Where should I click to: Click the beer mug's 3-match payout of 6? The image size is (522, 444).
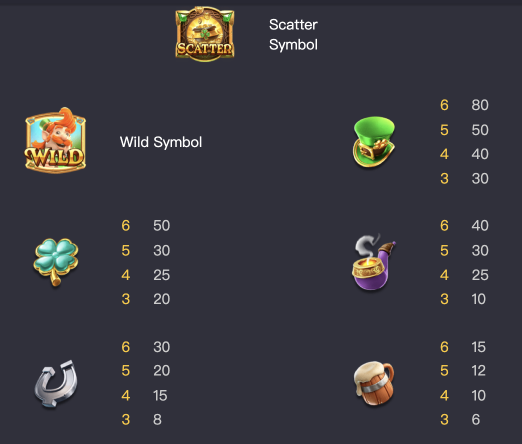click(x=476, y=420)
